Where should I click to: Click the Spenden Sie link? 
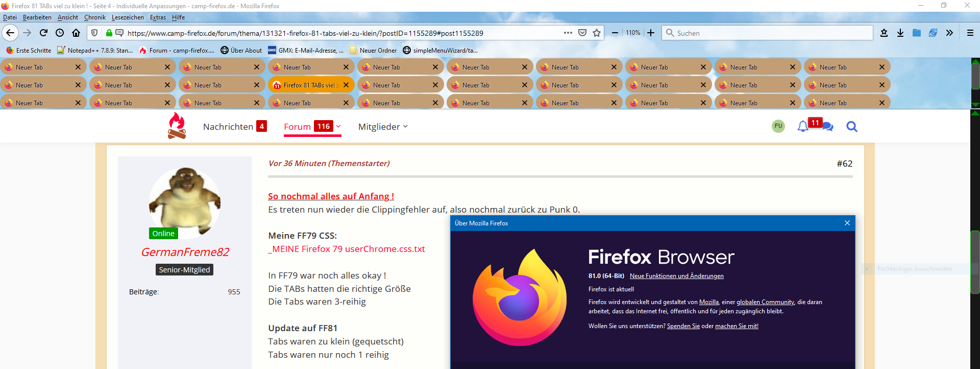(x=683, y=326)
